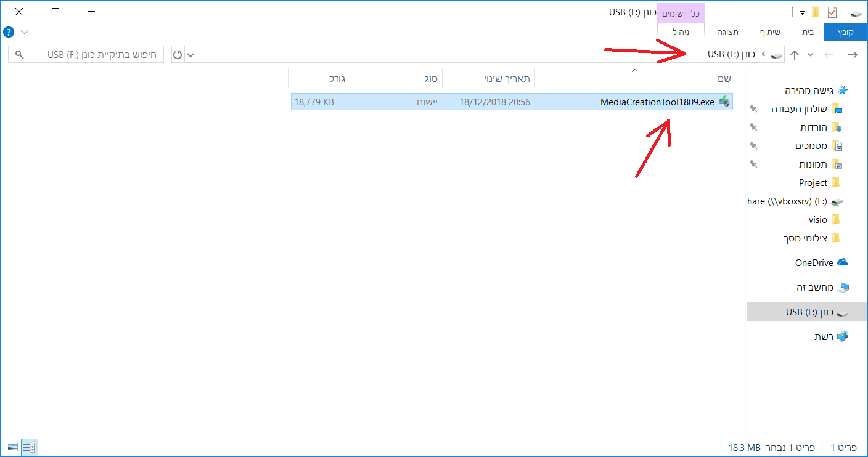
Task: Unpin שולחן העבודה using its pin icon
Action: 753,109
